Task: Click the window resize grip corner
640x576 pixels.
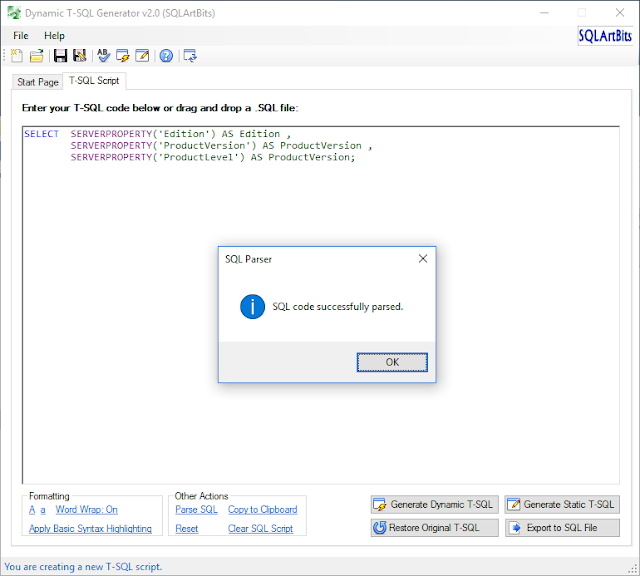Action: 633,569
